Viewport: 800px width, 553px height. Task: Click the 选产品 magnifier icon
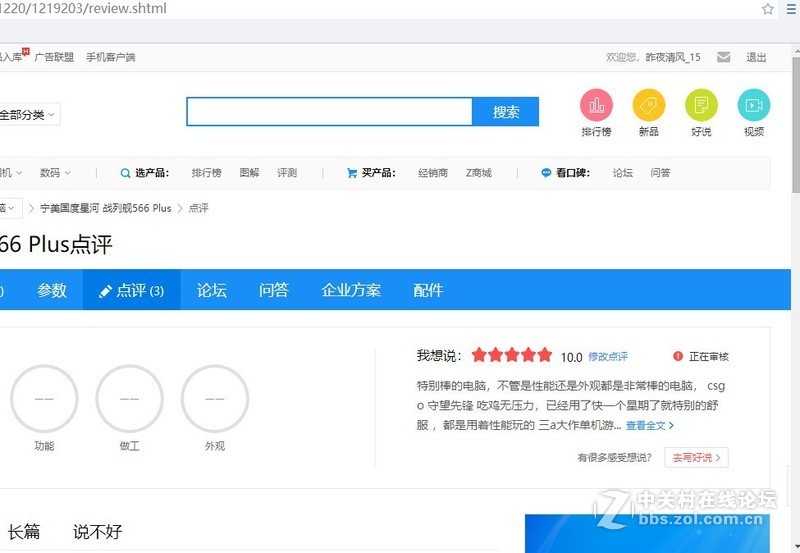tap(125, 173)
